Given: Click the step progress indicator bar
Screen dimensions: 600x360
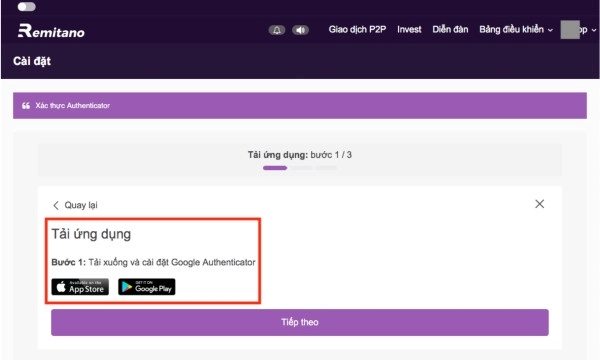Looking at the screenshot, I should [x=300, y=168].
